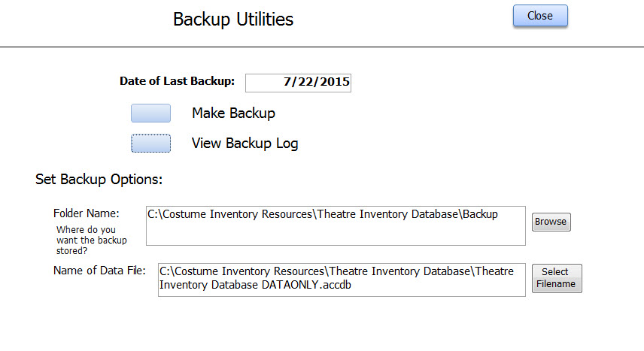This screenshot has height=351, width=644.
Task: Click the Name of Data File label
Action: point(99,271)
